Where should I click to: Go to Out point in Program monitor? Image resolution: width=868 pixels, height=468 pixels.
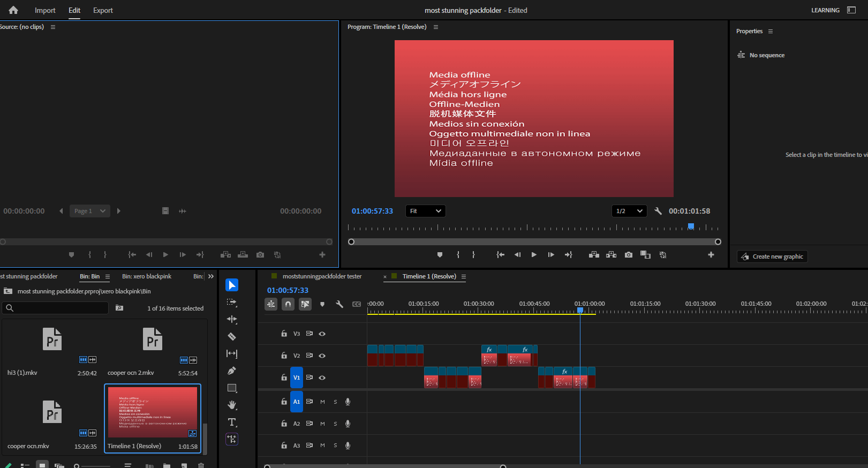tap(568, 255)
